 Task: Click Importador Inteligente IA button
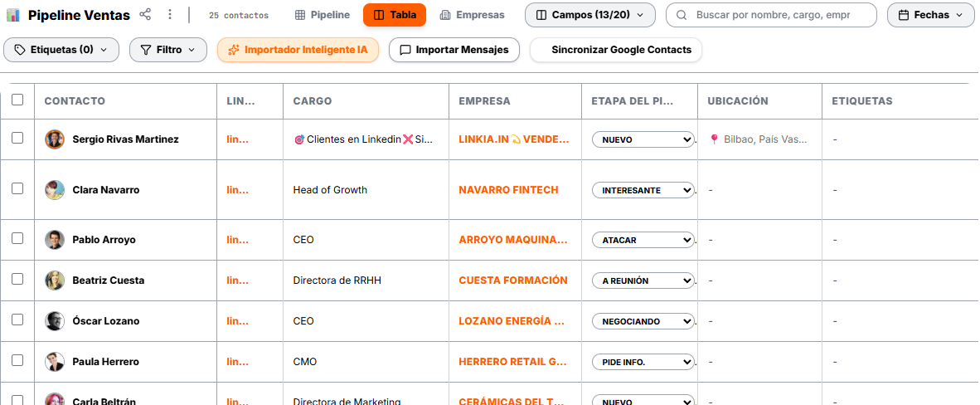point(298,50)
